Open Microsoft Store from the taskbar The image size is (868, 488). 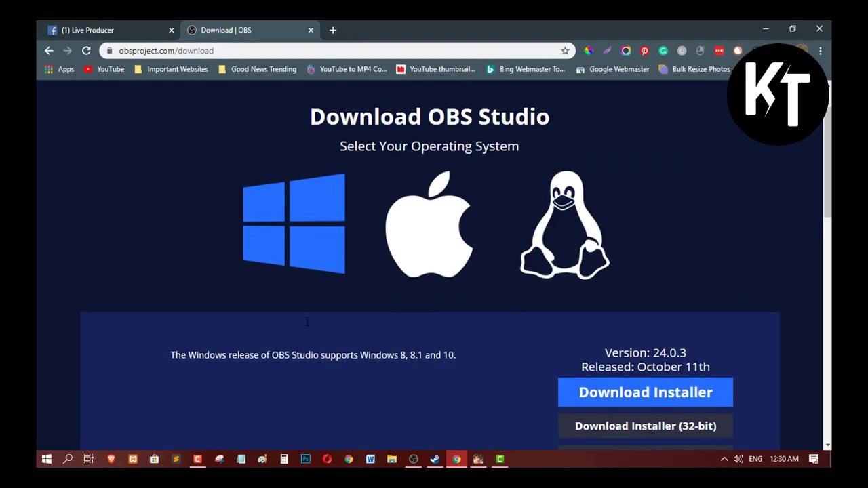(154, 459)
